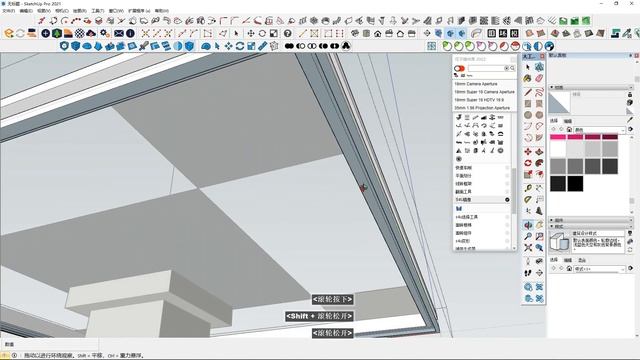Click the create material icon
This screenshot has height=360, width=640.
[630, 103]
